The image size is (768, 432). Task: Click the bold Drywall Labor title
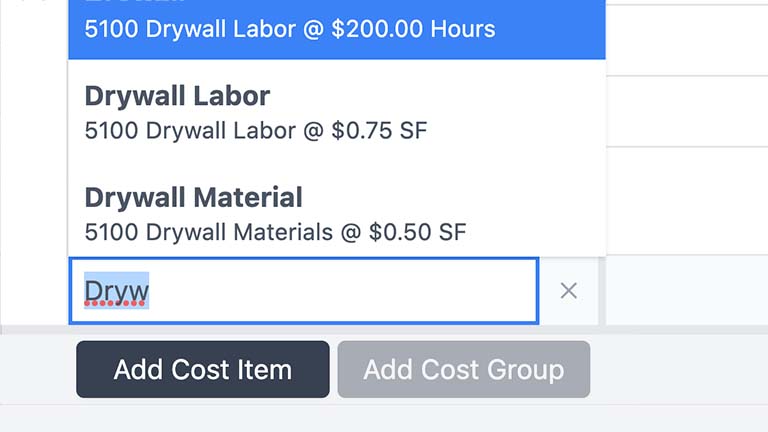pyautogui.click(x=177, y=96)
